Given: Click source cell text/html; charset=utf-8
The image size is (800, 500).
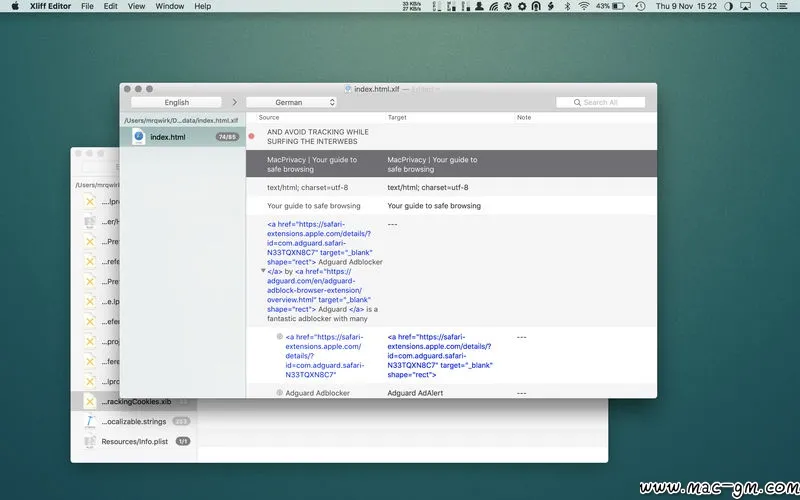Looking at the screenshot, I should [307, 187].
